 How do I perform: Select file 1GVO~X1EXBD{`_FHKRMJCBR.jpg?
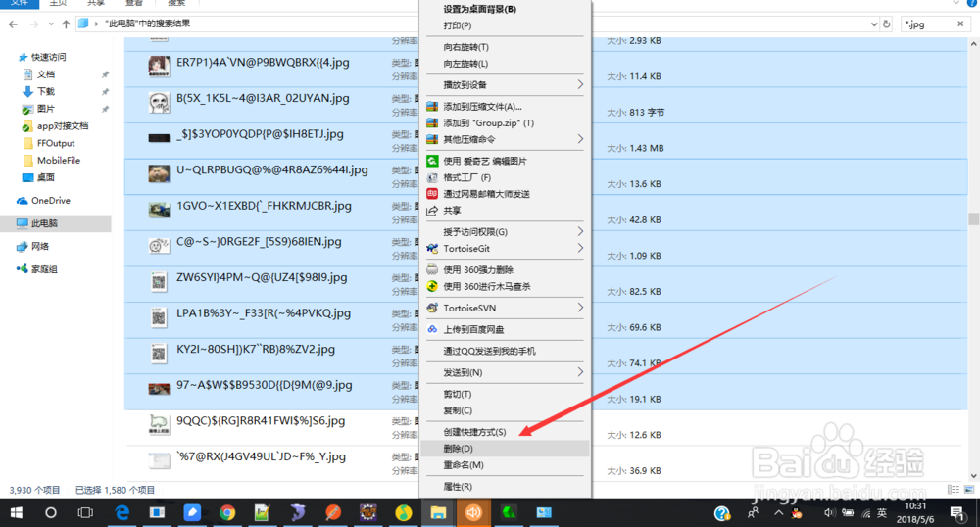pyautogui.click(x=264, y=206)
